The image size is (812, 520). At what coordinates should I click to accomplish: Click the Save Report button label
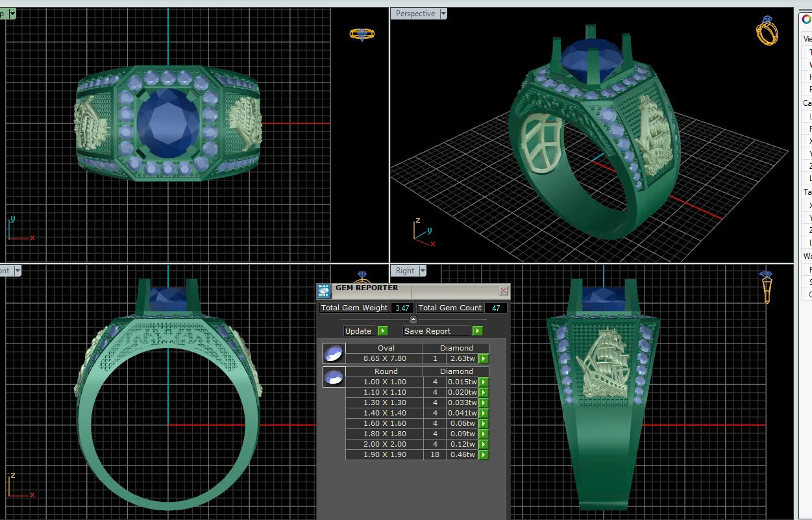click(x=427, y=331)
